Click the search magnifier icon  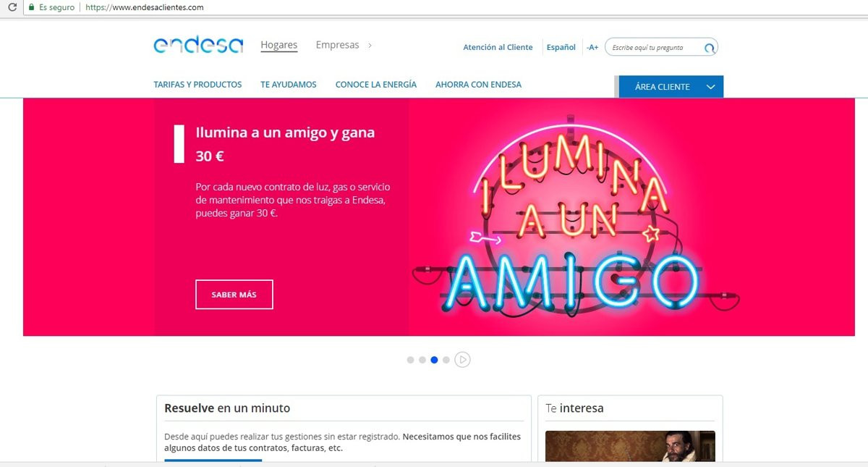tap(710, 48)
